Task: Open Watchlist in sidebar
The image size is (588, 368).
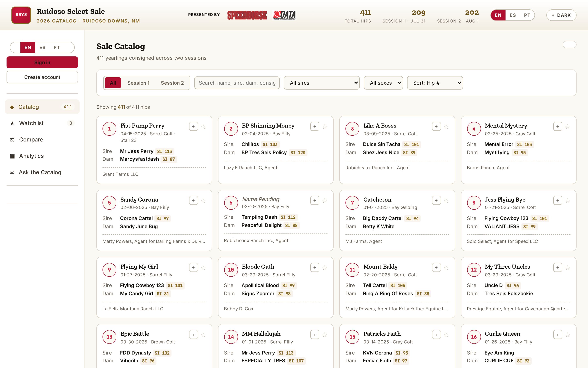Action: 42,123
